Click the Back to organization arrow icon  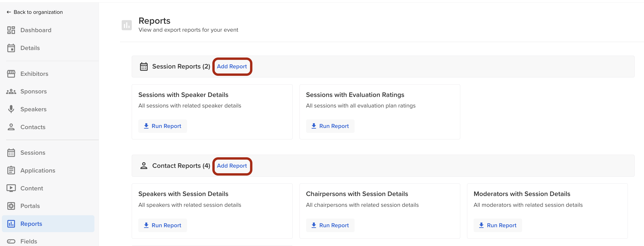pyautogui.click(x=9, y=12)
